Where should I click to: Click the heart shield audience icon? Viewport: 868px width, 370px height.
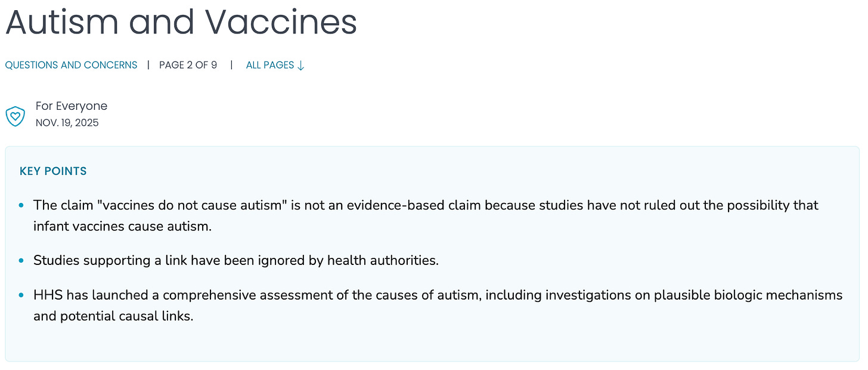coord(15,116)
